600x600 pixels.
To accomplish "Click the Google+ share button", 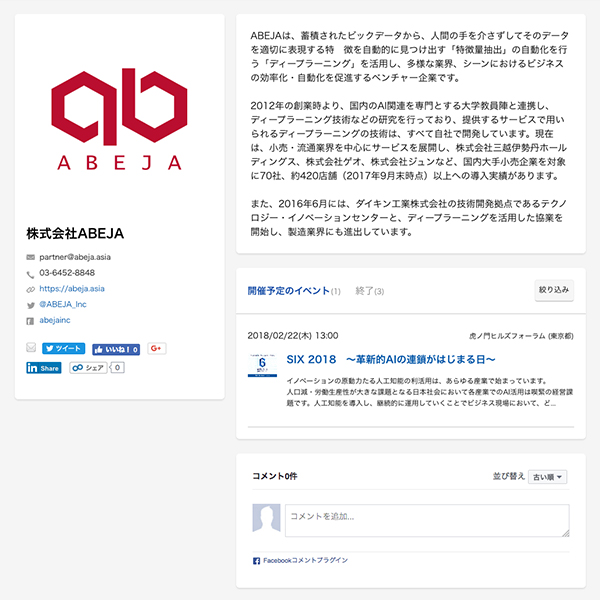I will [156, 348].
